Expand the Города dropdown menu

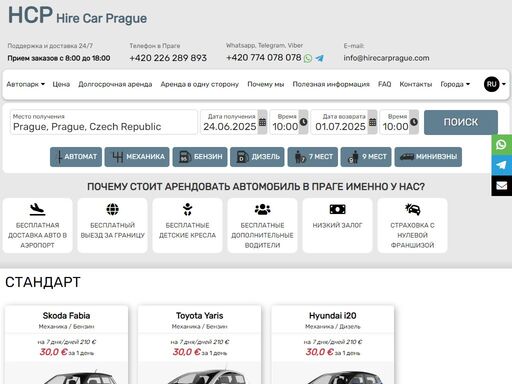[x=455, y=84]
